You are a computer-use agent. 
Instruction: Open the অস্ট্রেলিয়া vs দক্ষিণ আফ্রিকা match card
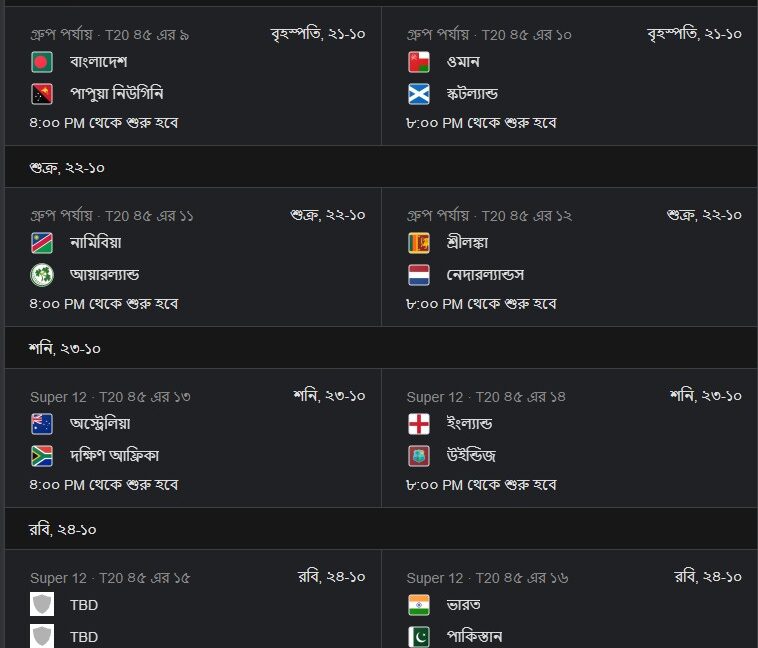(x=193, y=438)
